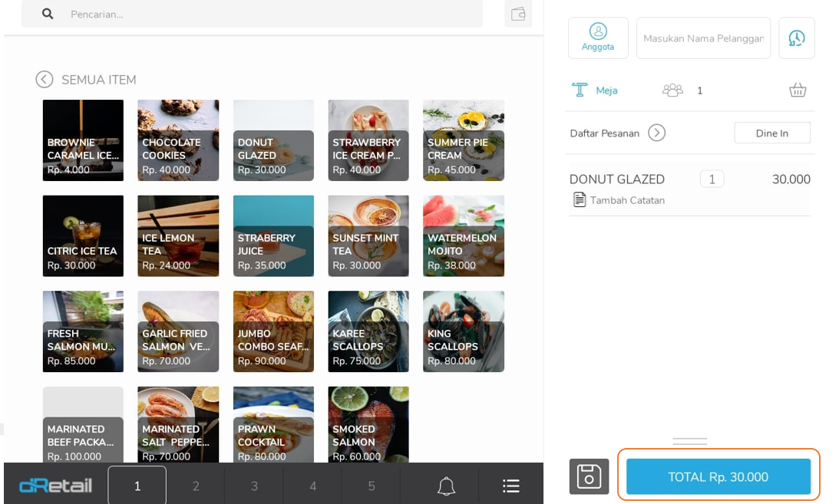839x504 pixels.
Task: Go back using Semua Item arrow
Action: (x=45, y=80)
